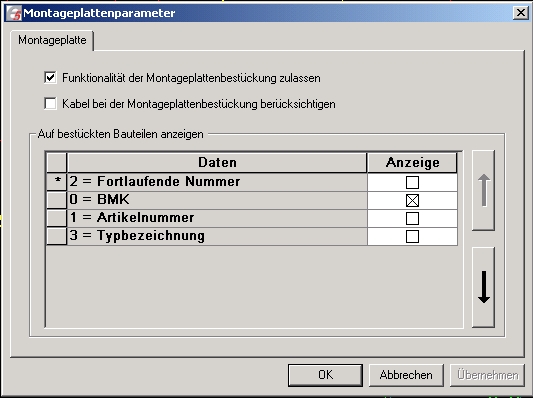This screenshot has height=398, width=533.
Task: Select the row header of BMK row
Action: click(x=56, y=200)
